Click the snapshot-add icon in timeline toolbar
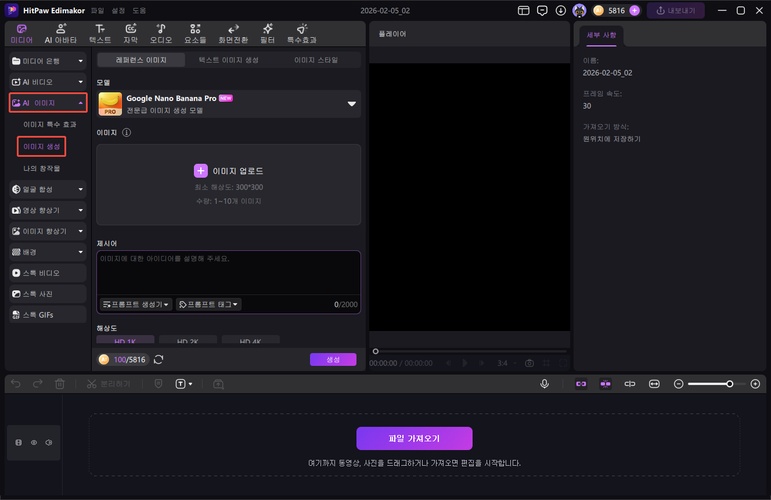Viewport: 771px width, 500px height. [x=218, y=383]
